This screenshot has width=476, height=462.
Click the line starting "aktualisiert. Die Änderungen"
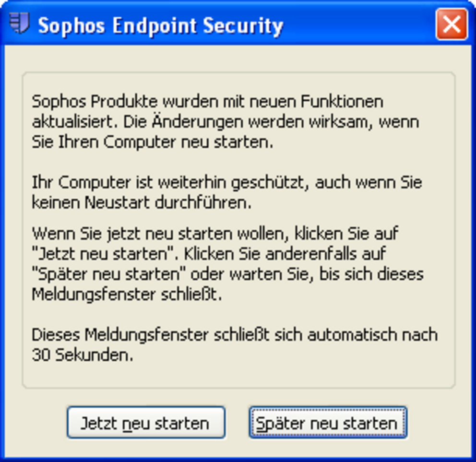click(x=226, y=121)
